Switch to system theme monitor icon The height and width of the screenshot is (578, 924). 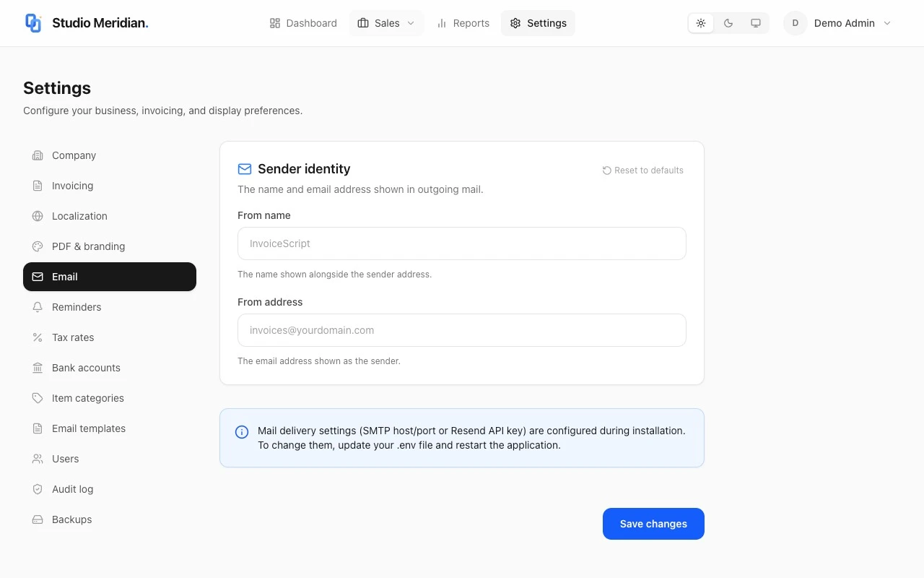756,23
